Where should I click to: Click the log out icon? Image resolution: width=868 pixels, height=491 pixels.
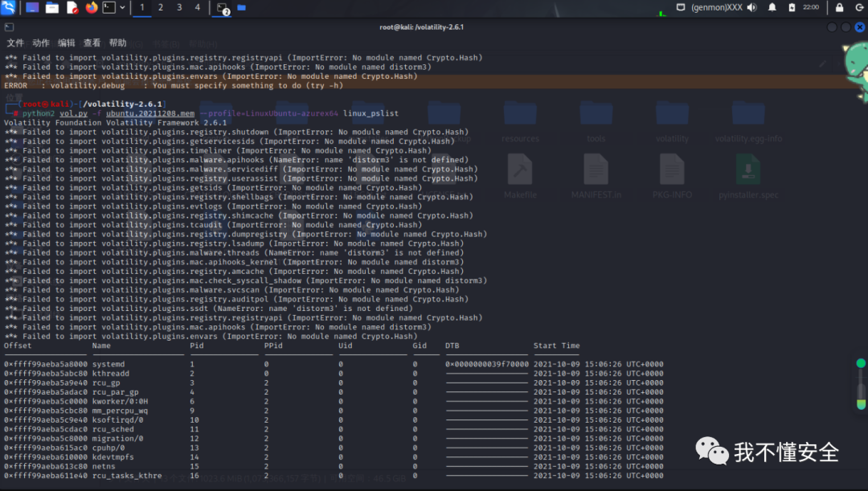(x=859, y=7)
